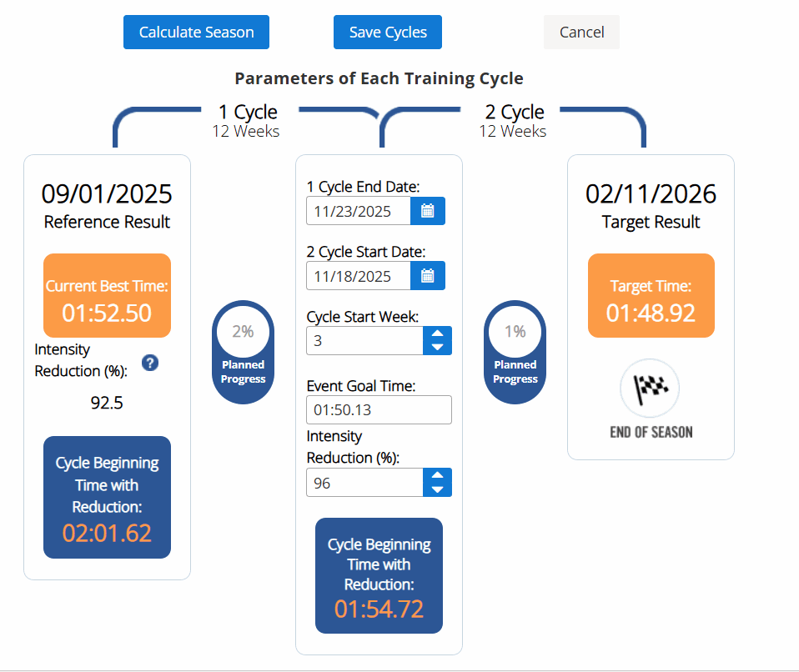Edit the 2 Cycle Start Date field

point(359,276)
